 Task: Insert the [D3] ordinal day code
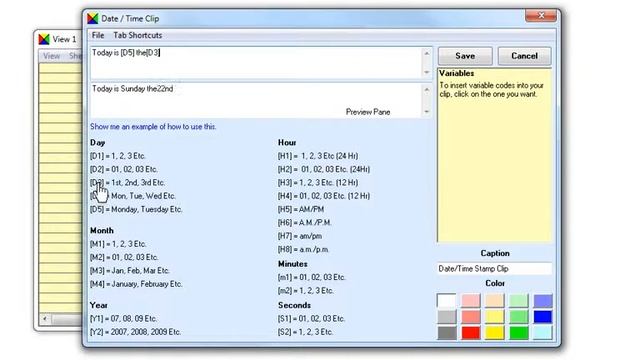tap(127, 183)
